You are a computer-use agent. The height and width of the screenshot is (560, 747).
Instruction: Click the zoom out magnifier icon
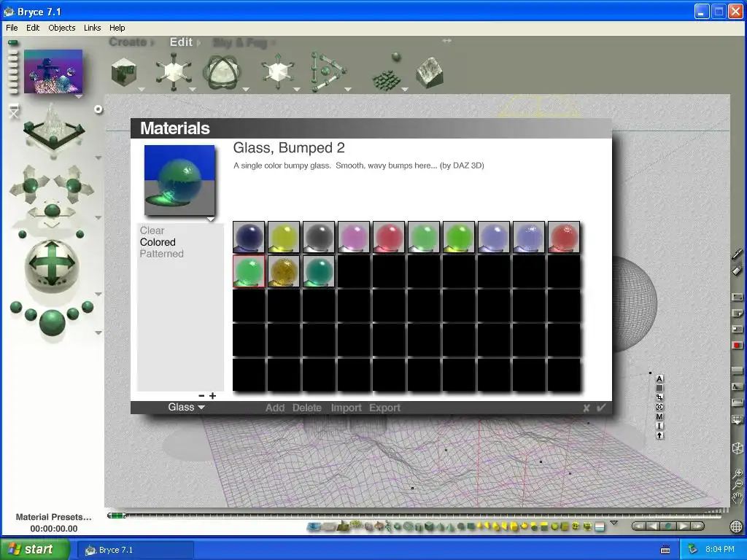point(738,485)
